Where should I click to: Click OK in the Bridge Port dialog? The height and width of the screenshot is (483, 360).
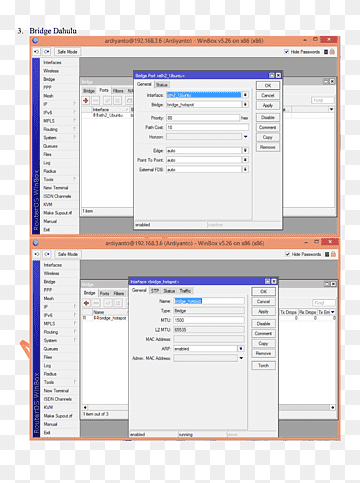(x=268, y=86)
